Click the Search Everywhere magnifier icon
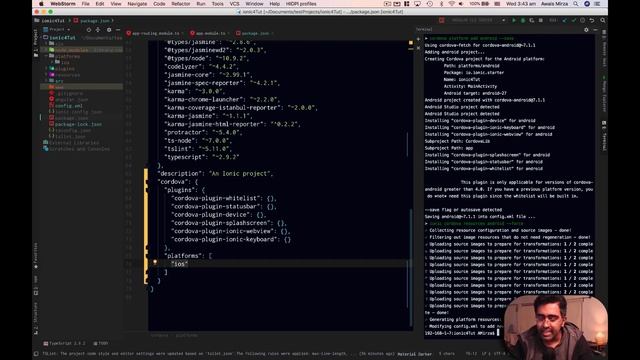Viewport: 640px width, 360px height. point(603,20)
